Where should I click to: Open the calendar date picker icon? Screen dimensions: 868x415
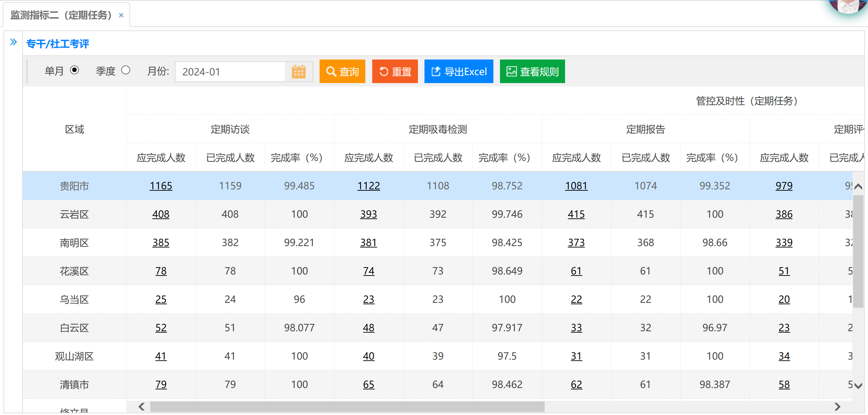(299, 72)
